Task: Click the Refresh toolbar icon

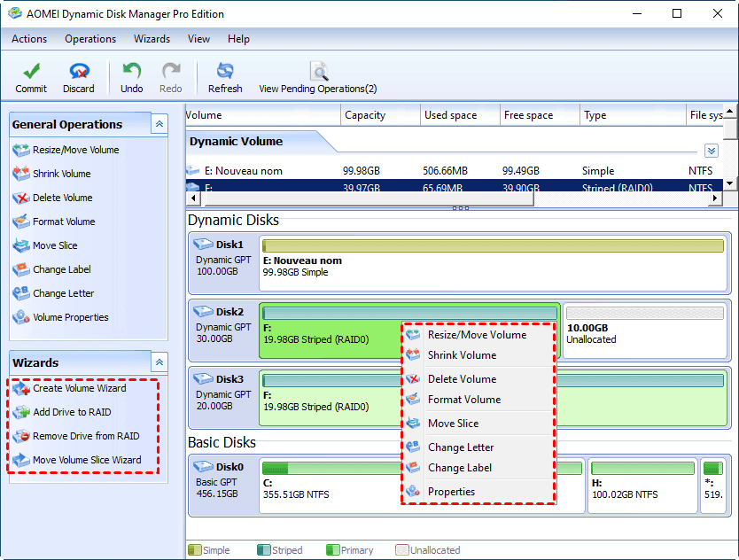Action: pyautogui.click(x=225, y=72)
